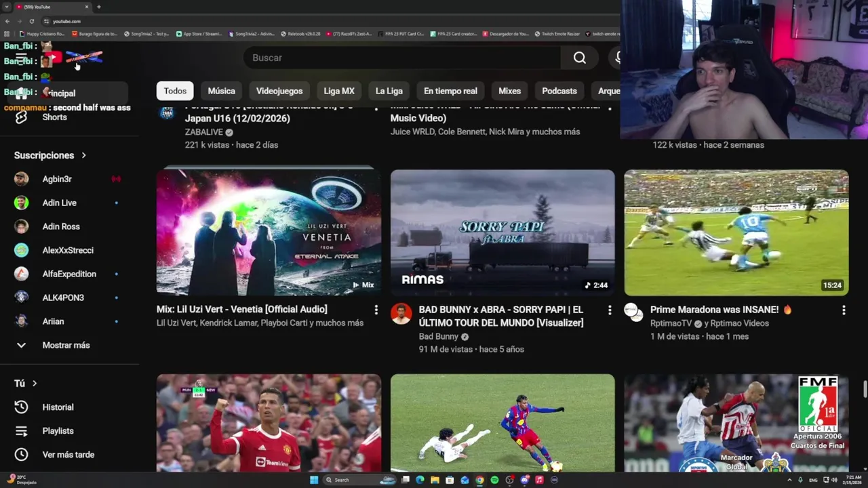This screenshot has width=868, height=488.
Task: Open Microsoft Edge from the taskbar
Action: tap(420, 480)
